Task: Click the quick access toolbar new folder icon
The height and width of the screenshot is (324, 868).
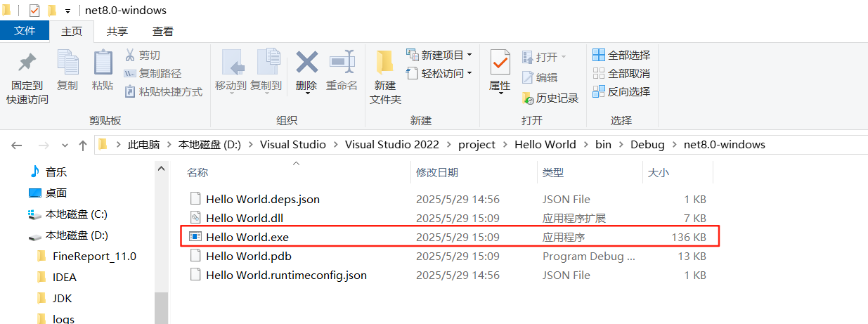Action: coord(51,11)
